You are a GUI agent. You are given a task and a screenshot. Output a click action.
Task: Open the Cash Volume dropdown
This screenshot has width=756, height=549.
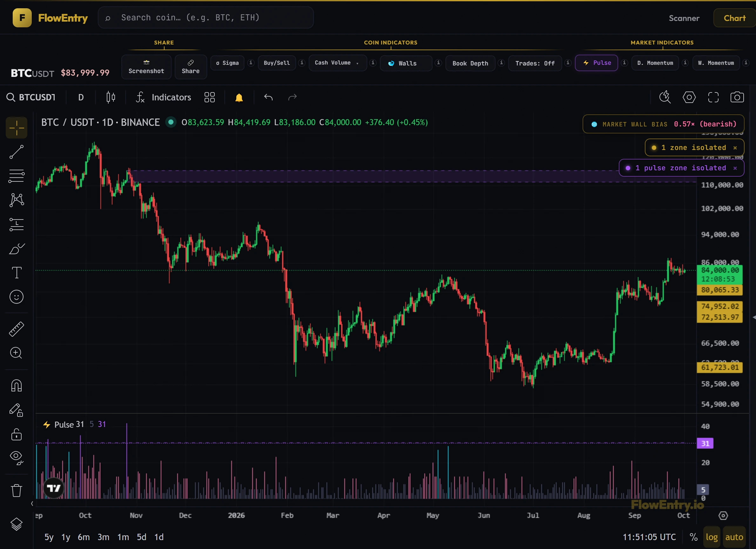coord(338,63)
